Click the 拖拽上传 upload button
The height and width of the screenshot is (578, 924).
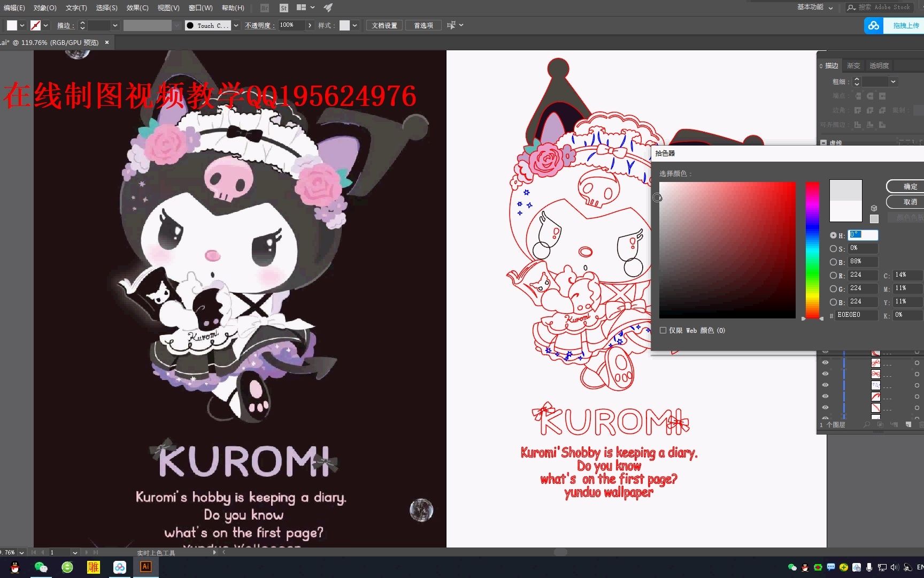click(x=905, y=25)
